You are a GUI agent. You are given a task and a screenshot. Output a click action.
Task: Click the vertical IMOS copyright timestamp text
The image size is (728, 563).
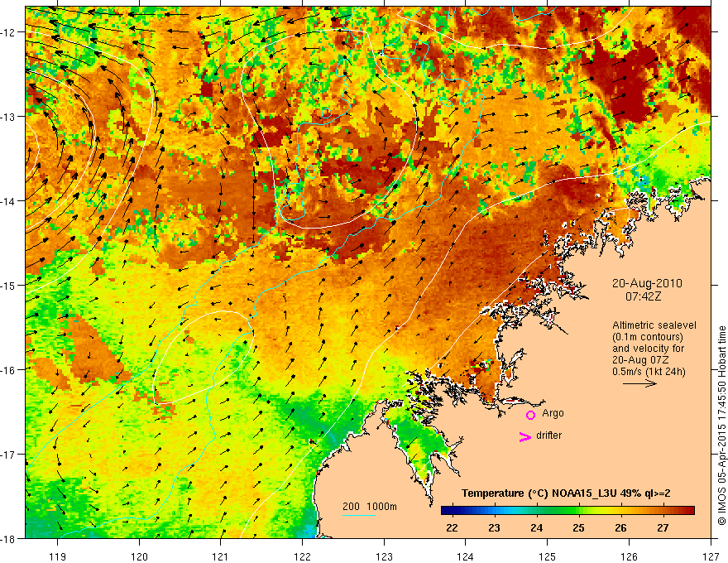pyautogui.click(x=722, y=426)
